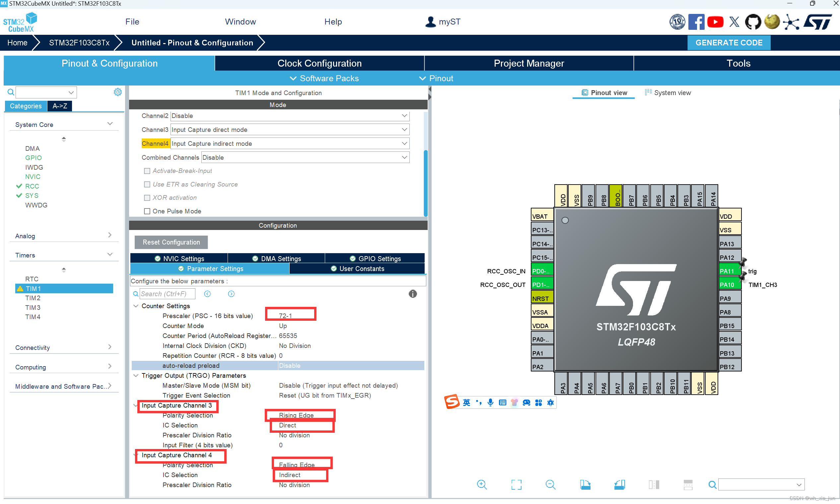Open the NVIC Settings tab

[x=179, y=258]
